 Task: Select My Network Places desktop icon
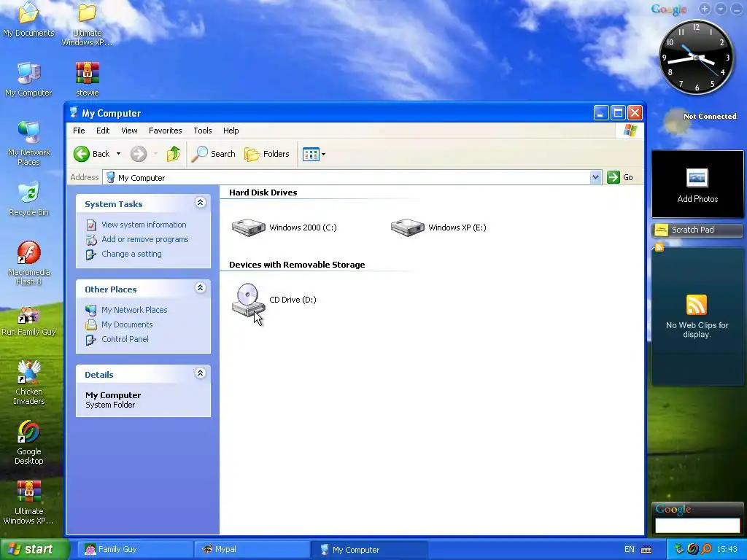click(x=28, y=144)
